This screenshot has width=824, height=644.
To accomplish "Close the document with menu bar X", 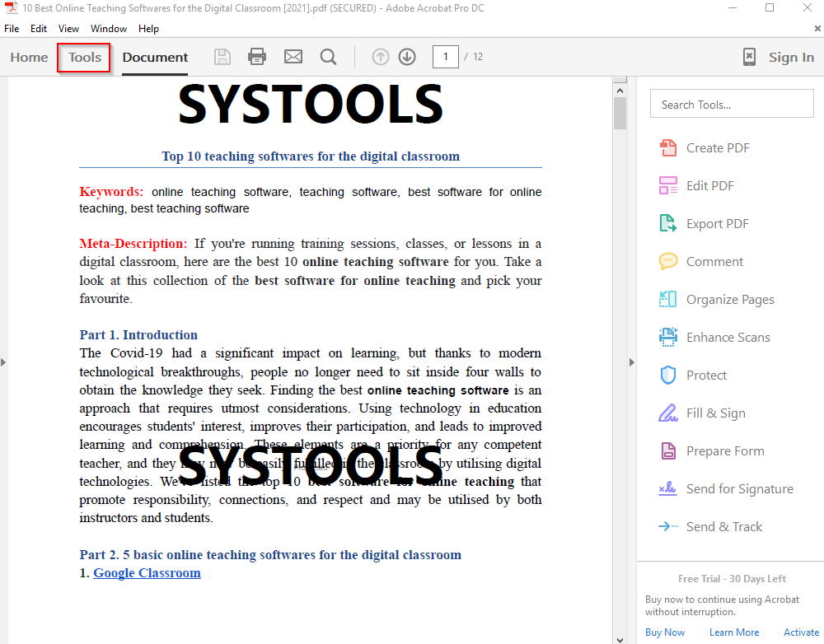I will 817,28.
